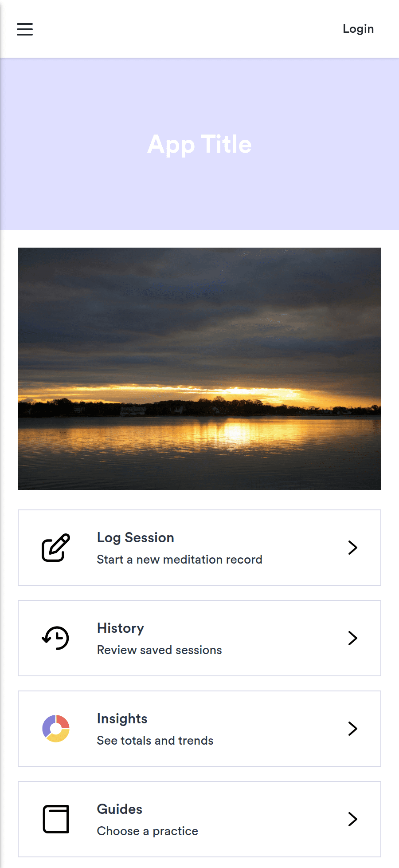Click the sunset lake photo
Screen dimensions: 399x868
pyautogui.click(x=199, y=369)
